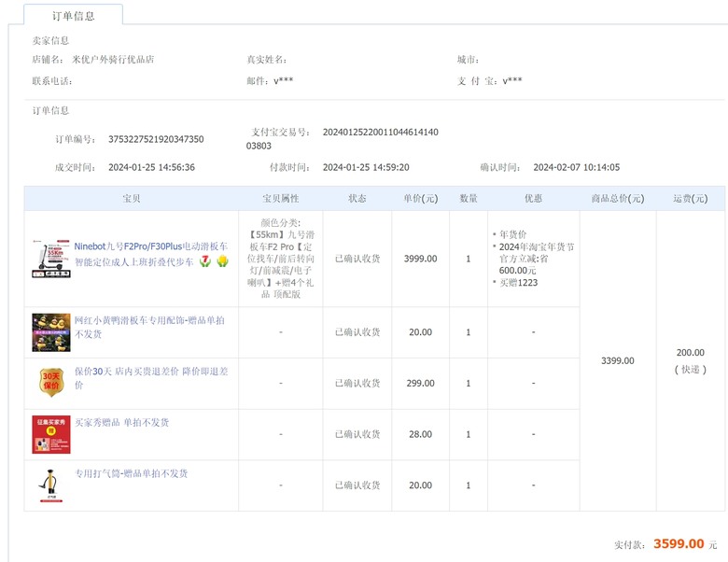
Task: Click the 运费(元) column header
Action: click(x=691, y=198)
